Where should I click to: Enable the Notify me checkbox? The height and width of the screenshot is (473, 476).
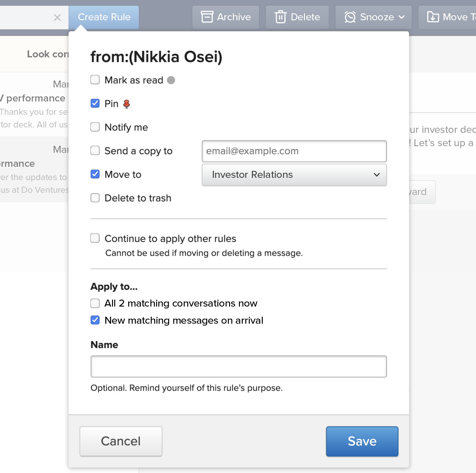(95, 127)
